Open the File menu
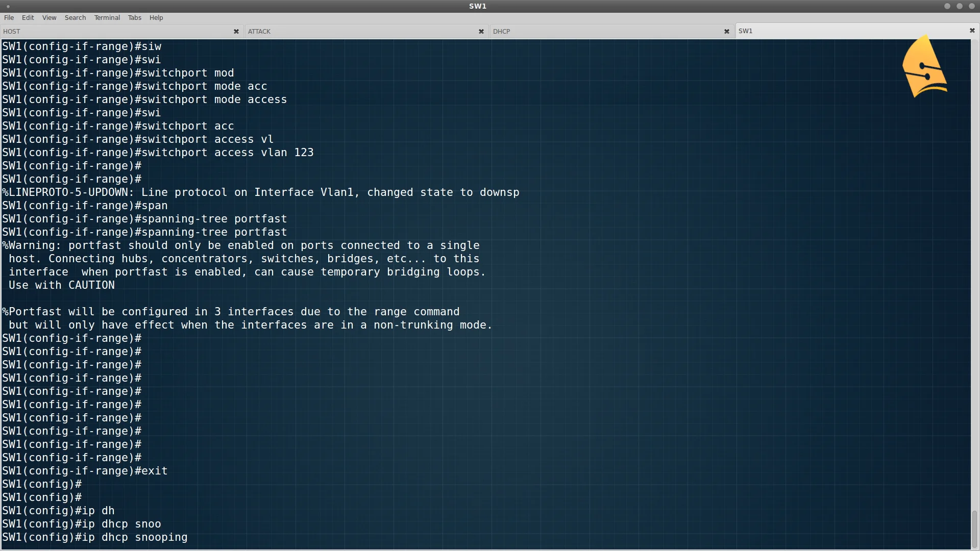 (9, 17)
